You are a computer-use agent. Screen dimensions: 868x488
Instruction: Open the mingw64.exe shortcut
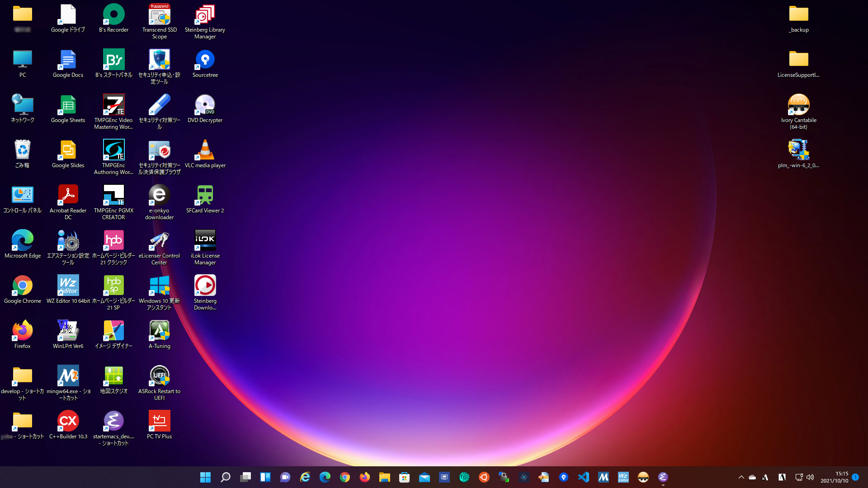tap(68, 383)
